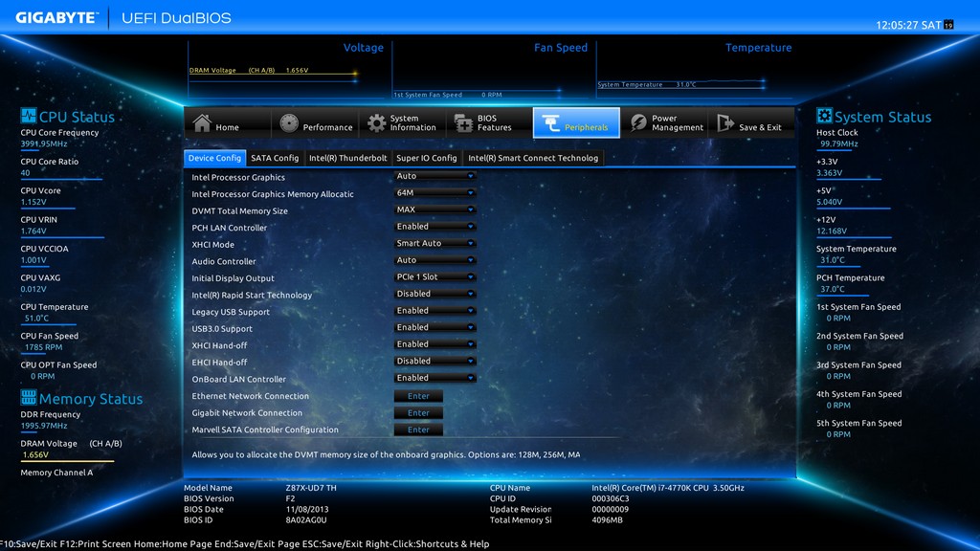Click the F10:Save/Exit shortcut hint
The width and height of the screenshot is (980, 551).
[x=28, y=544]
